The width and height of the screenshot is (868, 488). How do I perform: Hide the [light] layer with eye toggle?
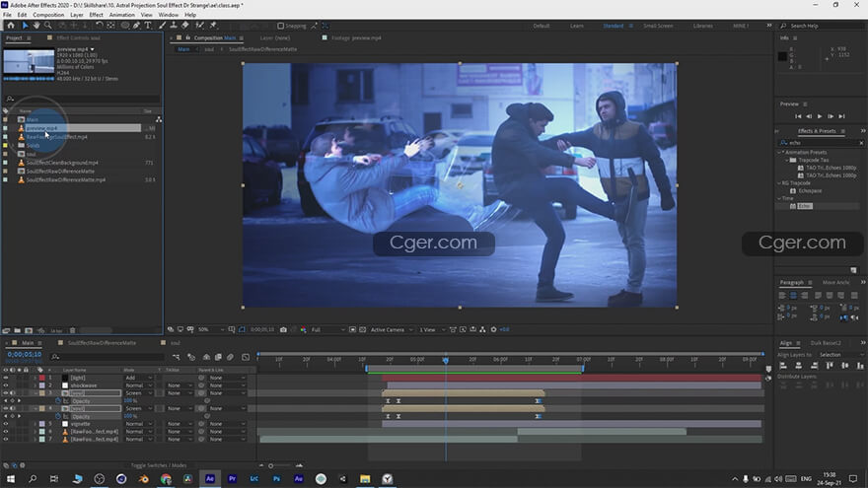6,378
